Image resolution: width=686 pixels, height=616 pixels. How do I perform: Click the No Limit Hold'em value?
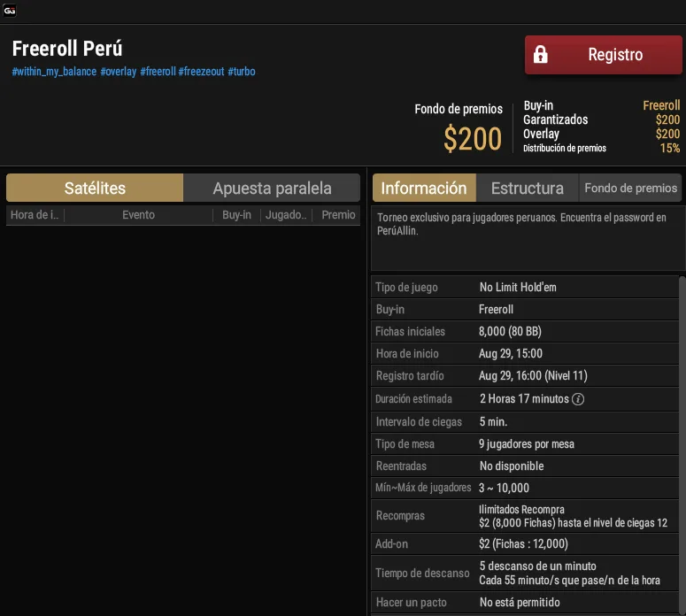point(518,288)
